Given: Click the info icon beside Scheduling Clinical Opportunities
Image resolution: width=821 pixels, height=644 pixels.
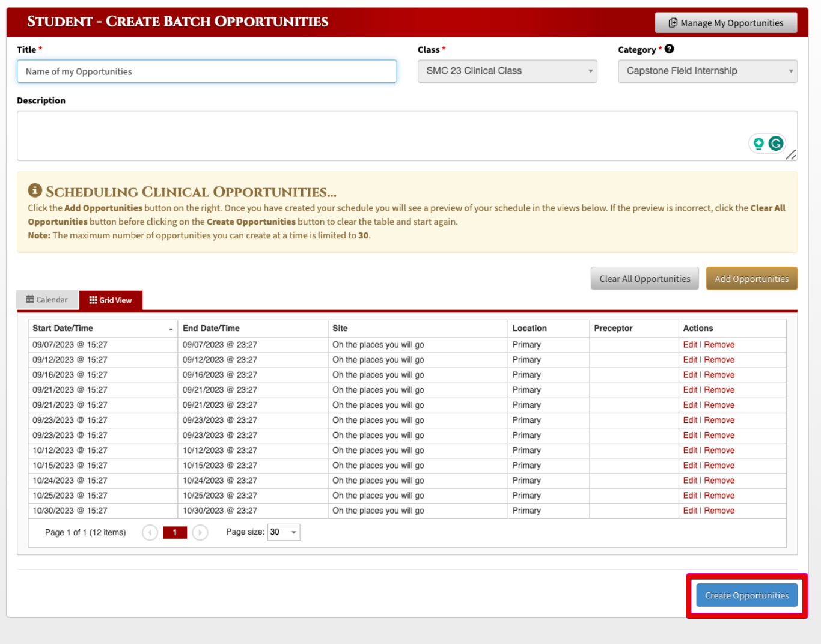Looking at the screenshot, I should coord(35,190).
